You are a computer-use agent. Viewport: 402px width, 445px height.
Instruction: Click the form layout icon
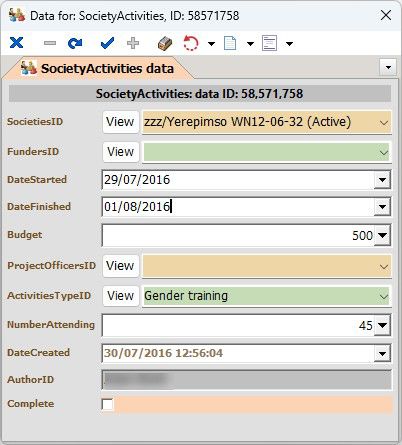(x=269, y=43)
